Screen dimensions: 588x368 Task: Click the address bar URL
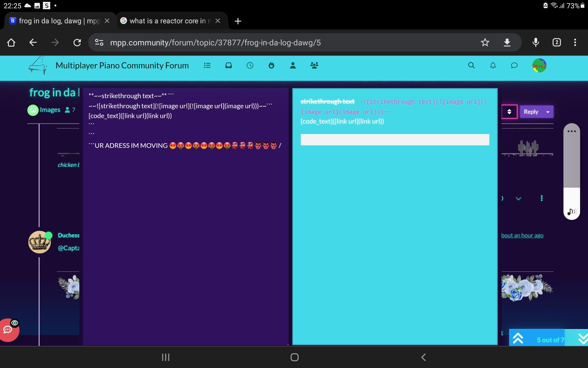tap(215, 43)
